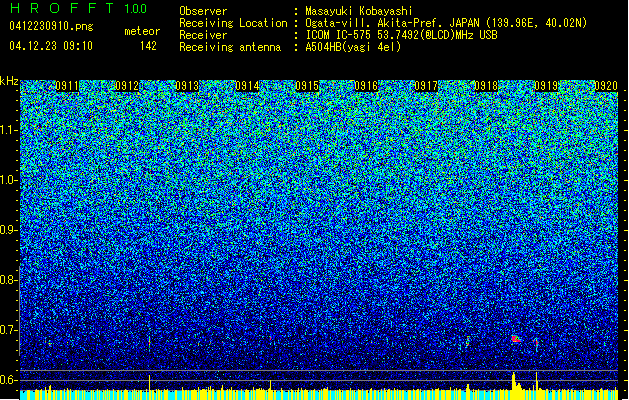This screenshot has width=629, height=400.
Task: Click the meteor echo streak just after 0912
Action: point(149,343)
